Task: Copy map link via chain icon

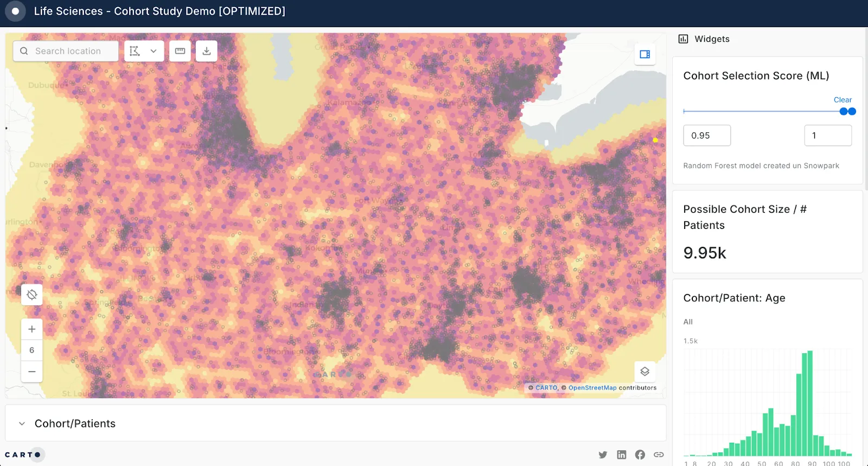Action: 659,455
